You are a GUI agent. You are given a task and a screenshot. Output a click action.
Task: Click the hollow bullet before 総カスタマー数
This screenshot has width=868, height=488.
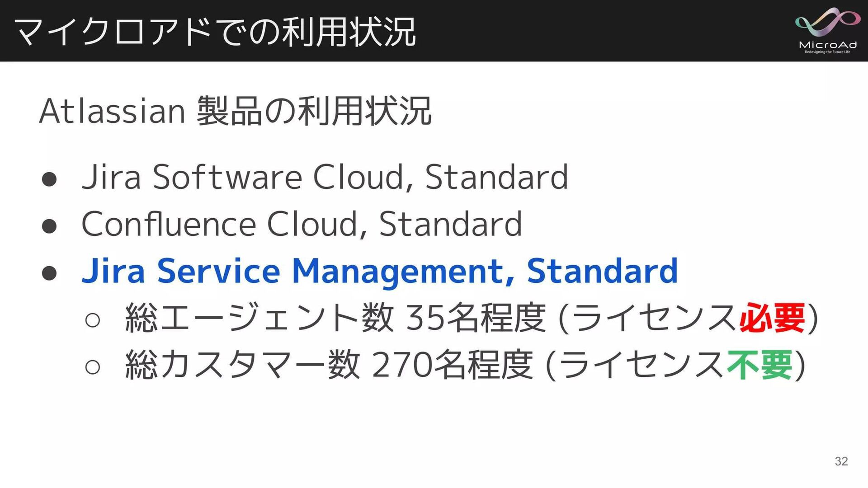92,367
